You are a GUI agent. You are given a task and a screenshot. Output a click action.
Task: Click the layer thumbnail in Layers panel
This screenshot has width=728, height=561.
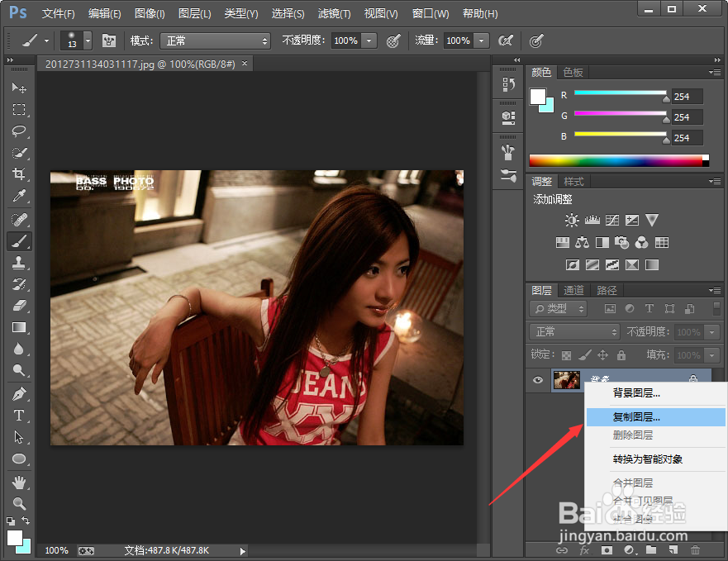click(x=566, y=380)
